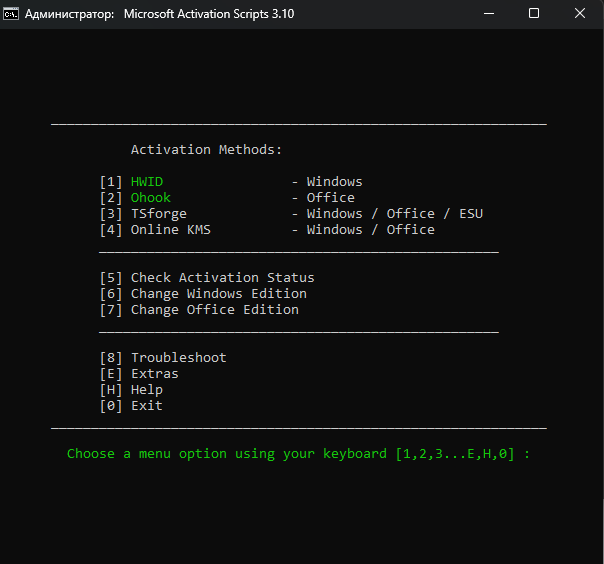
Task: Click the TSforge menu entry
Action: click(x=159, y=214)
